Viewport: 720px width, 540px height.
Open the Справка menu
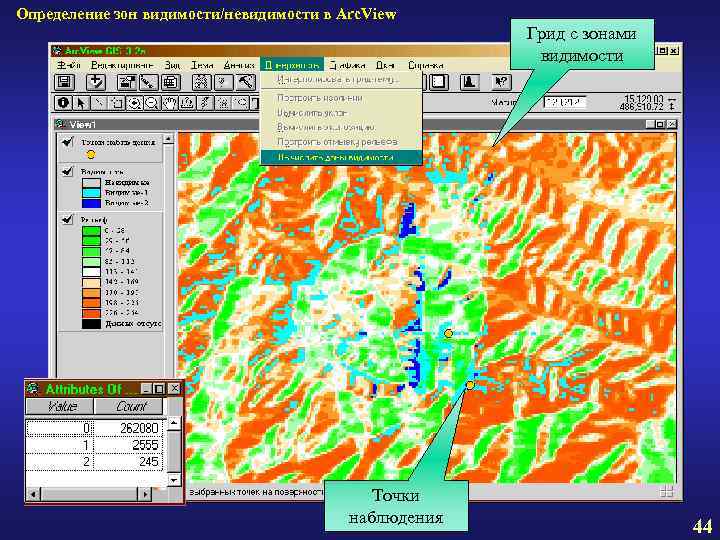click(426, 66)
